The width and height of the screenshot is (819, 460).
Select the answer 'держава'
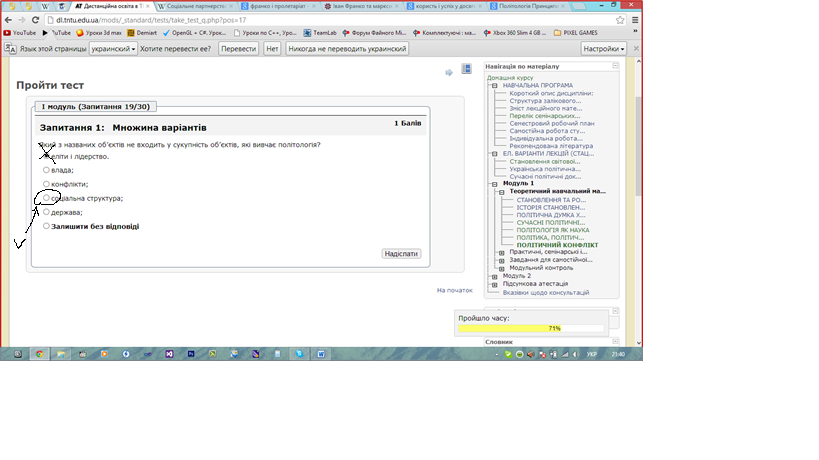[46, 212]
